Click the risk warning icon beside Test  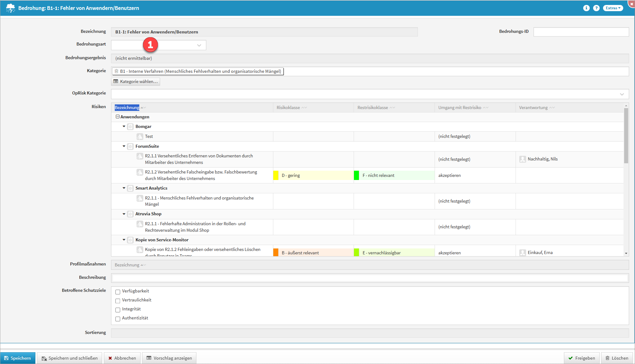point(140,136)
